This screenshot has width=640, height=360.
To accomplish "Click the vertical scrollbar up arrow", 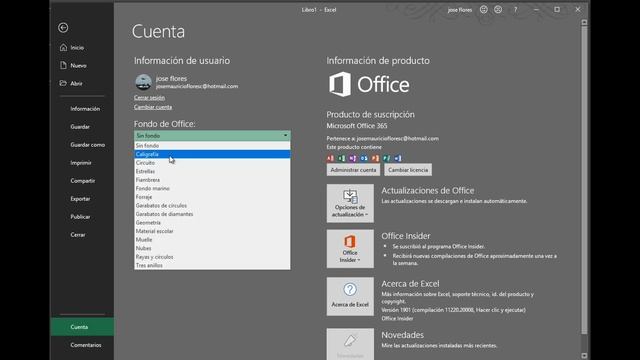I will point(584,22).
